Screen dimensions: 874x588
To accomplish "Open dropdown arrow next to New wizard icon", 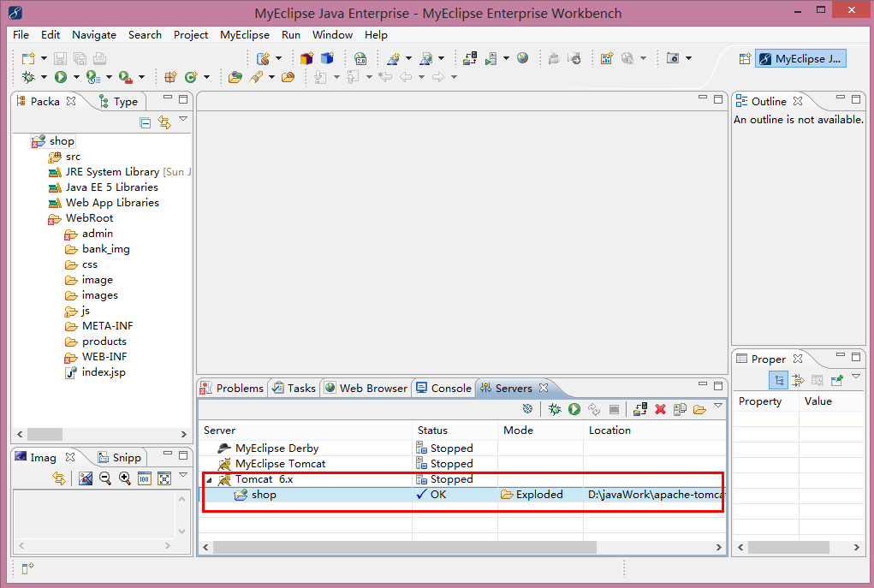I will click(x=44, y=58).
